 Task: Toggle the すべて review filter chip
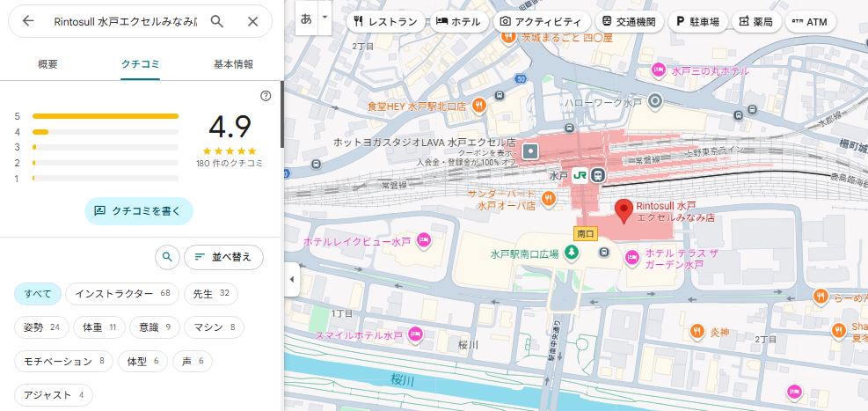pyautogui.click(x=38, y=293)
